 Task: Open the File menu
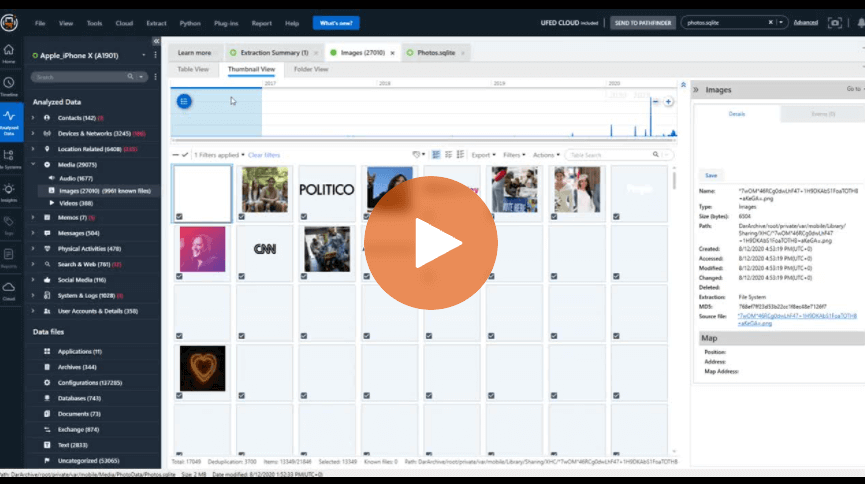click(x=40, y=23)
